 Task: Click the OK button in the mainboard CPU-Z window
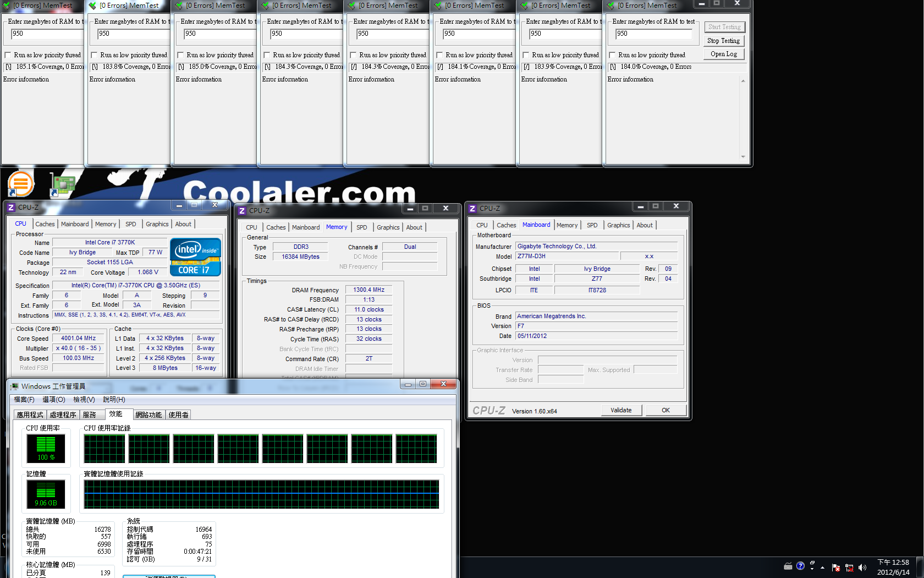665,410
